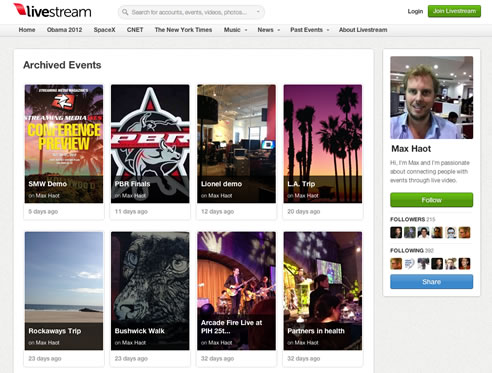
Task: Expand the News dropdown menu
Action: click(269, 30)
